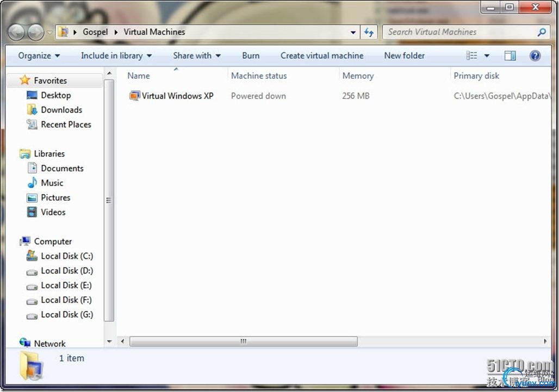
Task: Click the Downloads folder icon
Action: (x=32, y=109)
